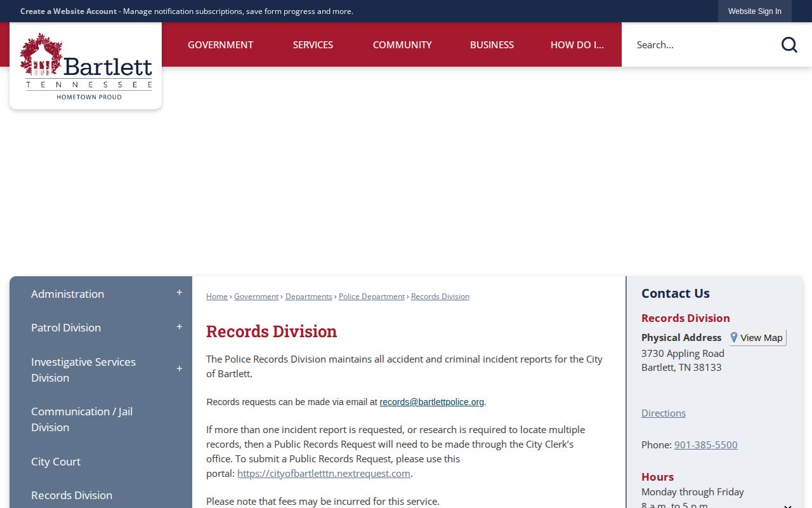Open the Services menu
Screen dimensions: 812x508
[x=313, y=44]
